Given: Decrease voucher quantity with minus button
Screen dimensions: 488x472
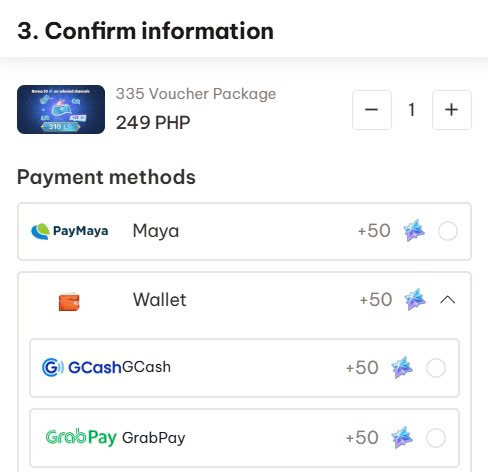Looking at the screenshot, I should (x=372, y=110).
